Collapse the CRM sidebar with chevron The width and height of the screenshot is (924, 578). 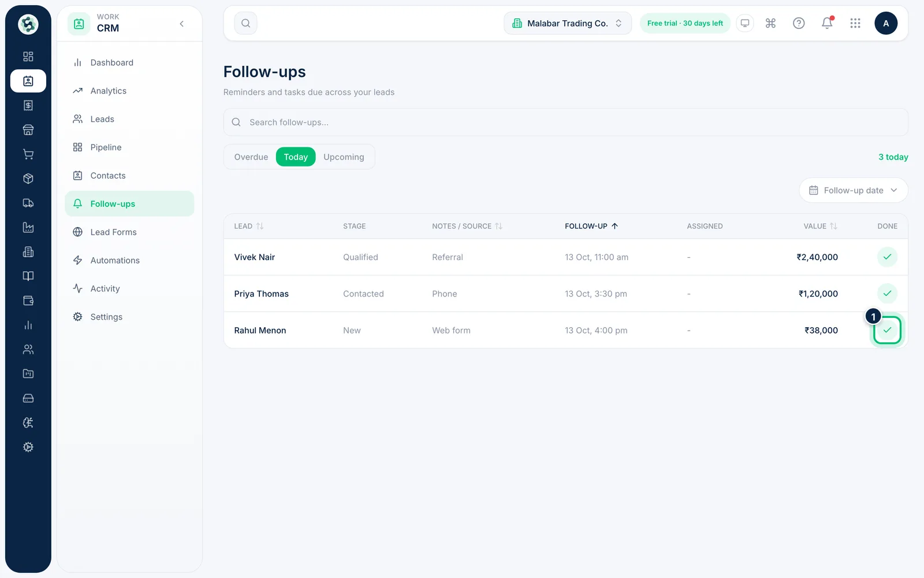[182, 24]
